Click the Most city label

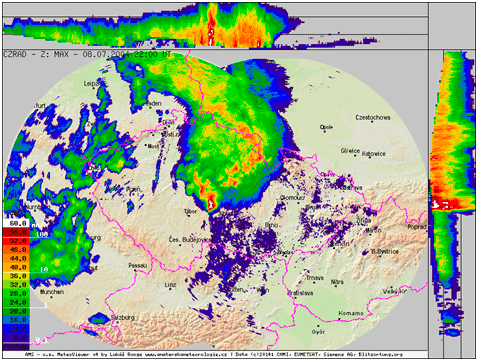153,146
